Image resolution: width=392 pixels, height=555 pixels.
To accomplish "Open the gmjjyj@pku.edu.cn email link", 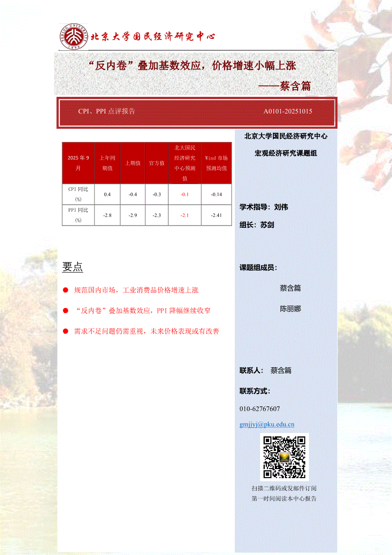I will pyautogui.click(x=267, y=425).
